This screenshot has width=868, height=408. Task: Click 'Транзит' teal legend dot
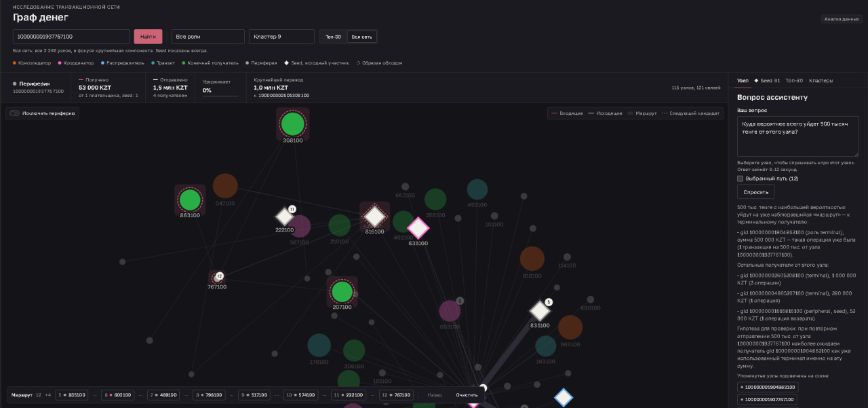tap(153, 63)
